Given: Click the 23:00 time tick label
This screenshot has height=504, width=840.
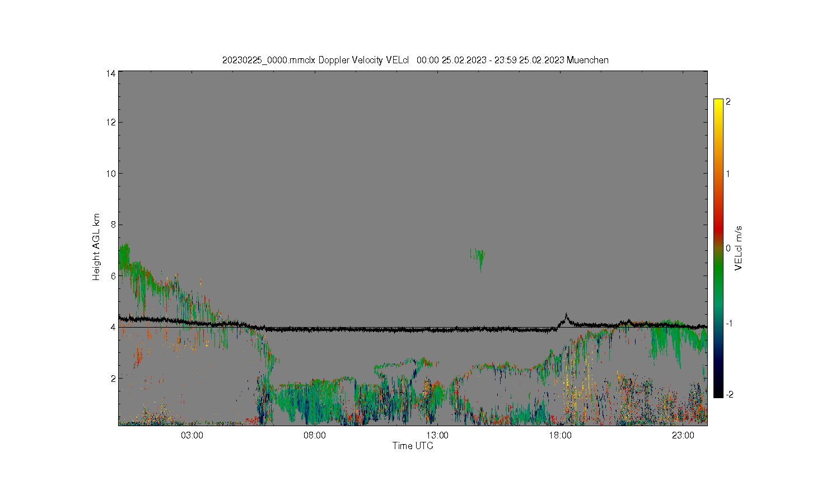Looking at the screenshot, I should [683, 436].
